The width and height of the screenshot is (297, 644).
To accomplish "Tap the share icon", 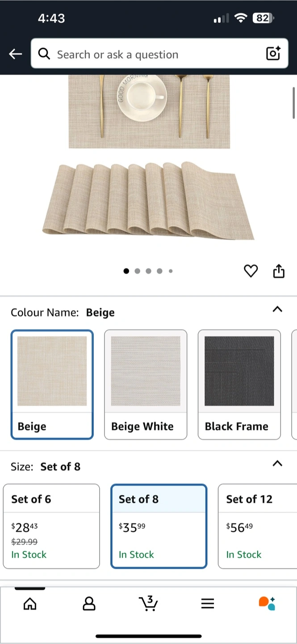I will pos(279,271).
